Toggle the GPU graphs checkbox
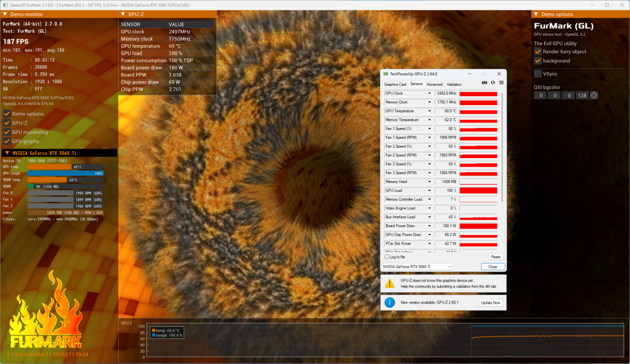The image size is (630, 364). tap(7, 141)
